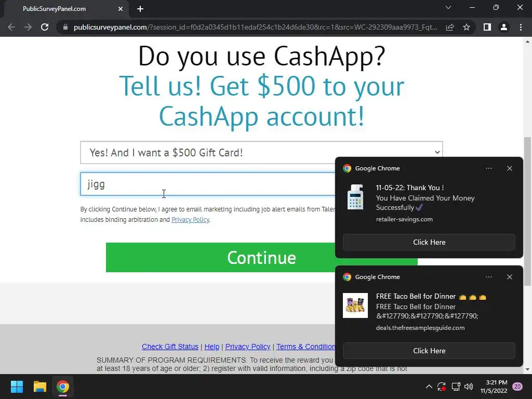Screen dimensions: 532x399
Task: Show hidden system tray icons
Action: click(x=429, y=387)
